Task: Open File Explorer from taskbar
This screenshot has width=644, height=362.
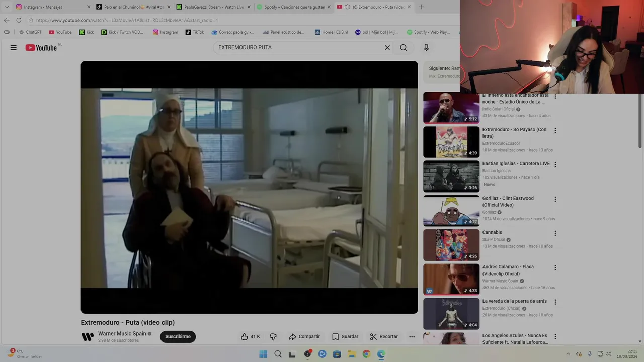Action: point(352,354)
